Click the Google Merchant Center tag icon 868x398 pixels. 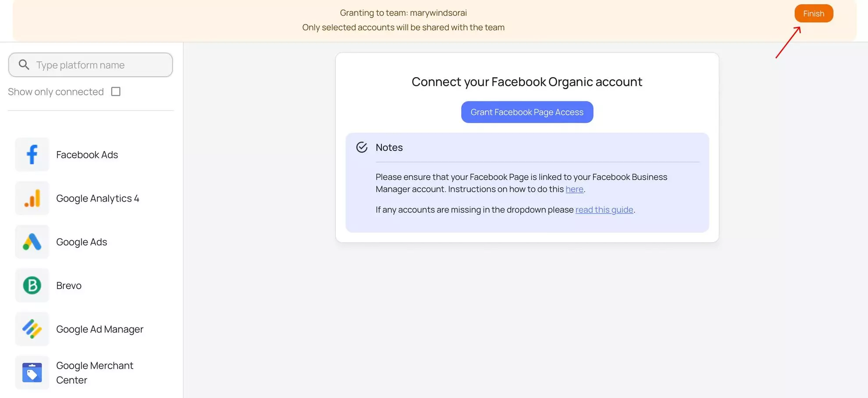click(x=32, y=373)
